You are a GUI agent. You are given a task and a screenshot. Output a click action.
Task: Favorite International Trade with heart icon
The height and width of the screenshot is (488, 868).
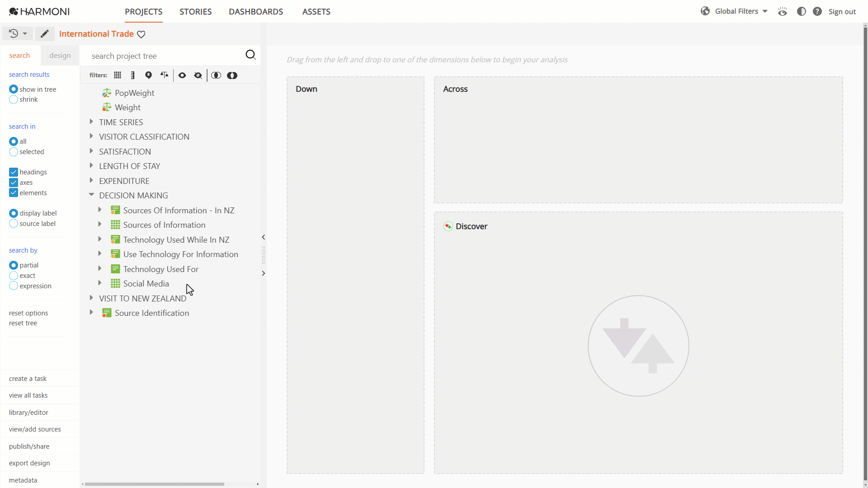tap(141, 34)
